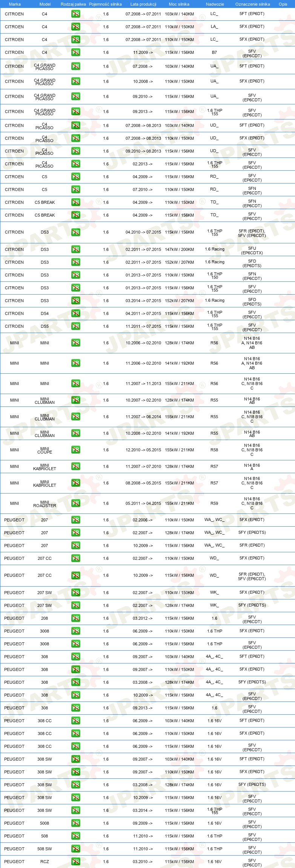Click the Moc silnika column header

coord(179,4)
